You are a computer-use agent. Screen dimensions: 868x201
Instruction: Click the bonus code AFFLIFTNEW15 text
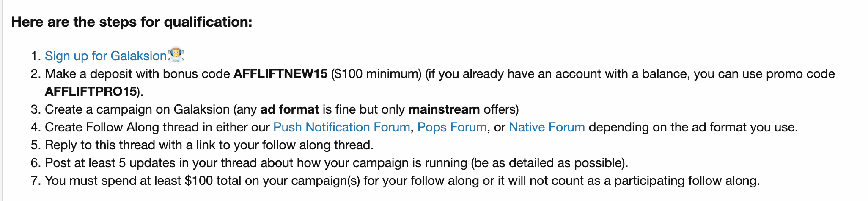[x=280, y=74]
